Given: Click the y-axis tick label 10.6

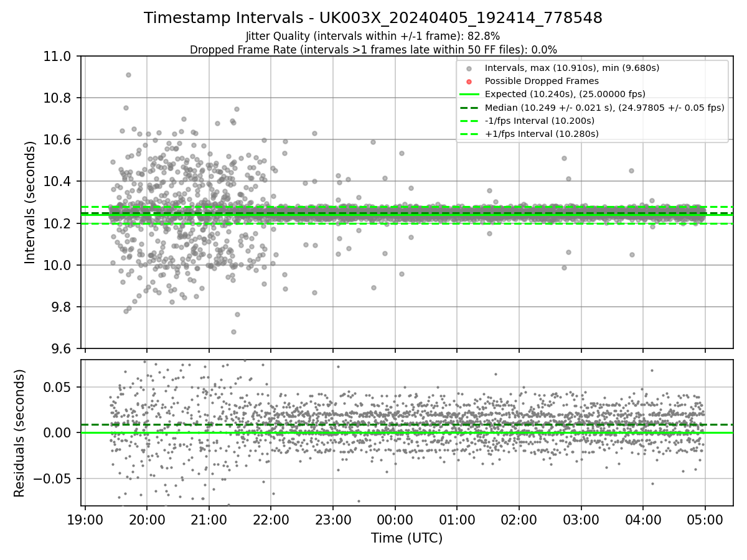Looking at the screenshot, I should [x=59, y=140].
